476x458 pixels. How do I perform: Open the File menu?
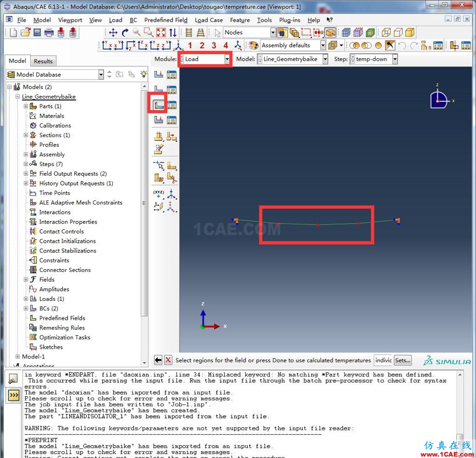[21, 20]
